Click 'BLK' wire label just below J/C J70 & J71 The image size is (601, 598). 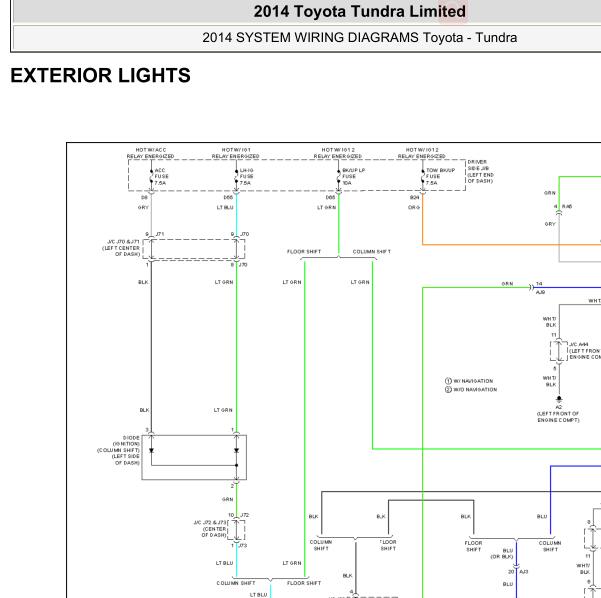143,282
